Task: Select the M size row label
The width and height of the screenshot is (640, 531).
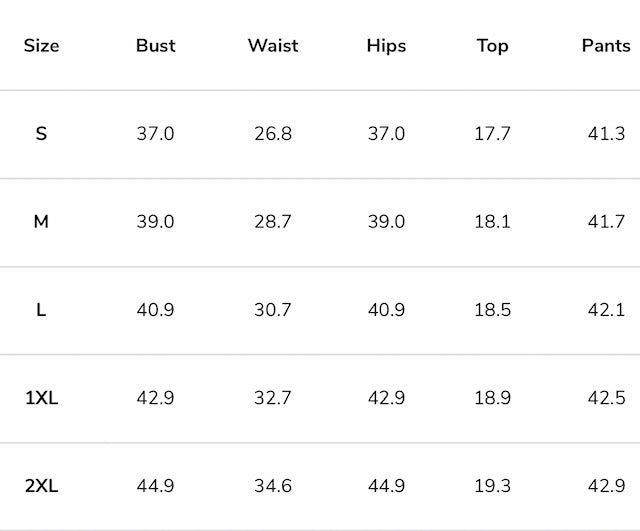Action: pyautogui.click(x=41, y=222)
